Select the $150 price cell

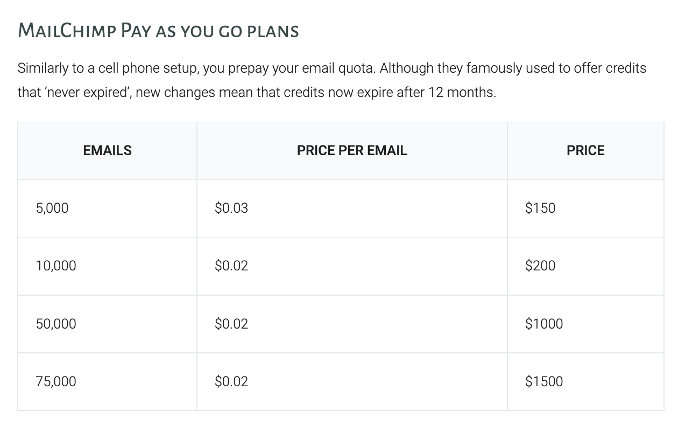click(x=540, y=208)
